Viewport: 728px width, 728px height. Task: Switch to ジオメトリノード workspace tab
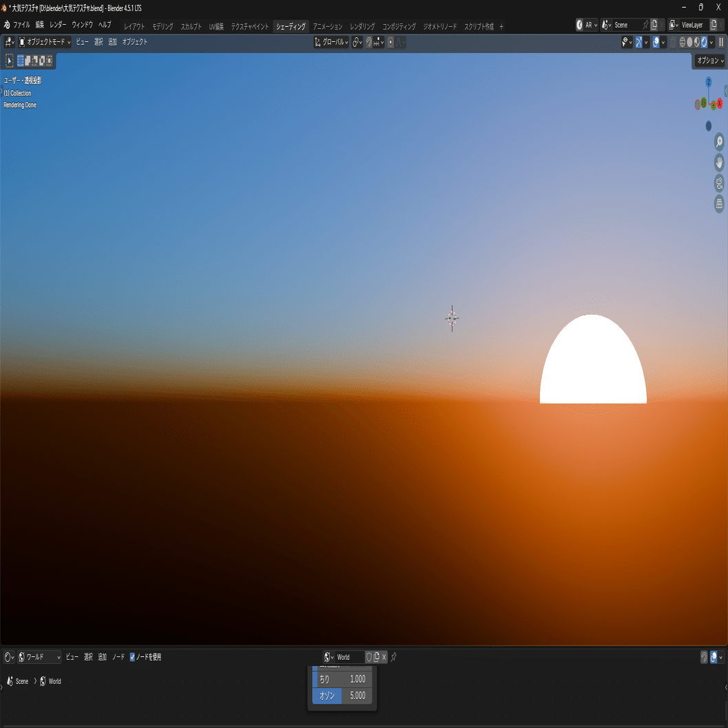(x=439, y=26)
